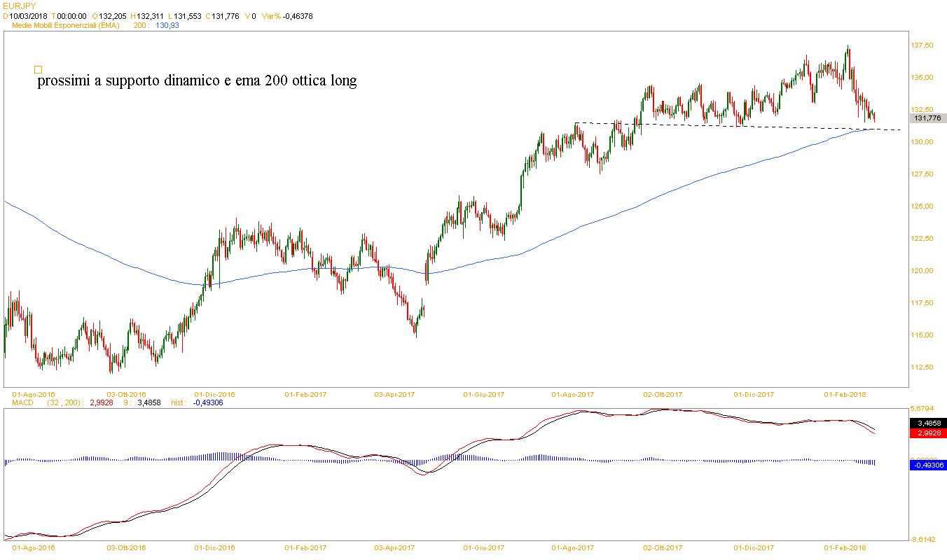Click the 5,6794 MACD scale label
This screenshot has height=560, width=947.
point(922,408)
